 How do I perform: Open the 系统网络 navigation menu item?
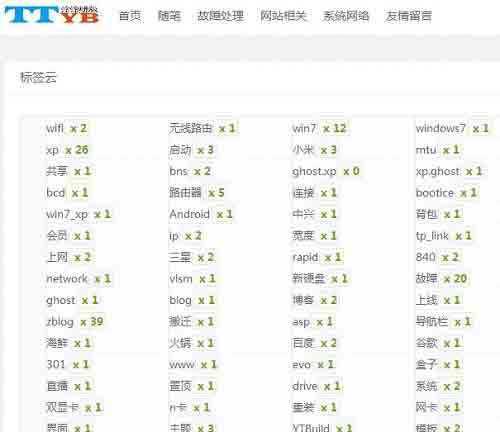(x=346, y=16)
